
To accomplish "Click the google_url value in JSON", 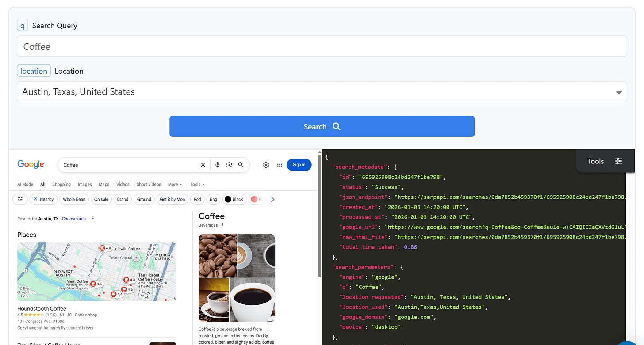I will click(x=506, y=227).
